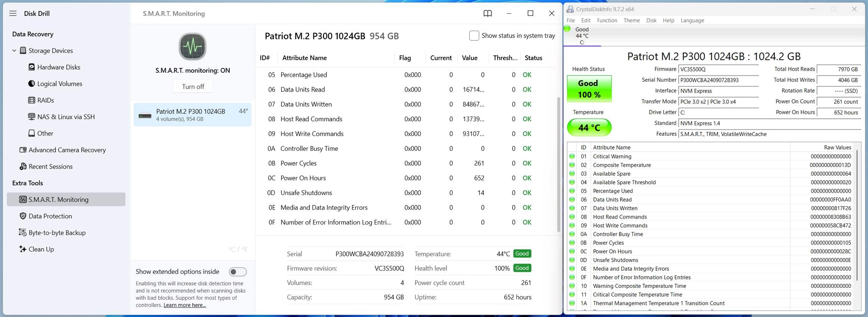The image size is (868, 317).
Task: Select Patriot M.2 P300 1024GB disk entry
Action: (x=192, y=114)
